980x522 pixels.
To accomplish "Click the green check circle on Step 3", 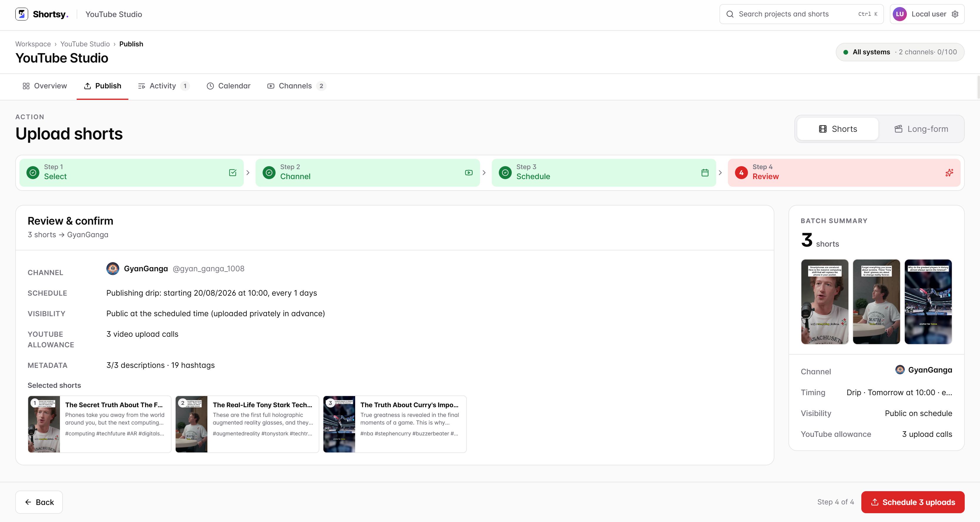I will (x=505, y=173).
